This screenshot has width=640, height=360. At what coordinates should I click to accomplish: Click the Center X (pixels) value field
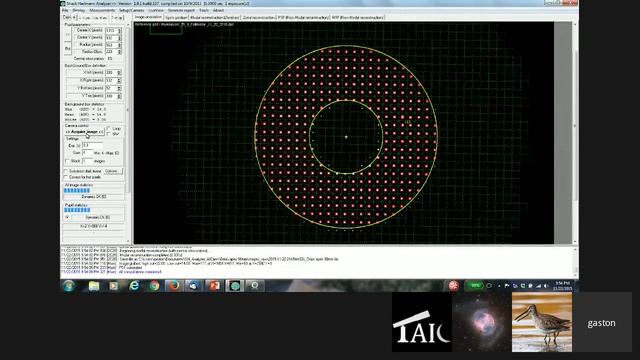click(111, 31)
